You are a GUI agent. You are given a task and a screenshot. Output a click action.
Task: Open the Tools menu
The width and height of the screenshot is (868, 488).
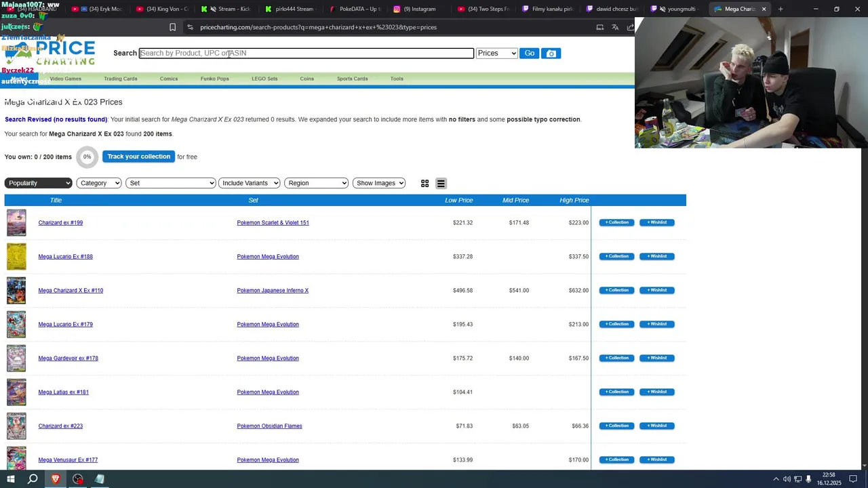click(397, 79)
